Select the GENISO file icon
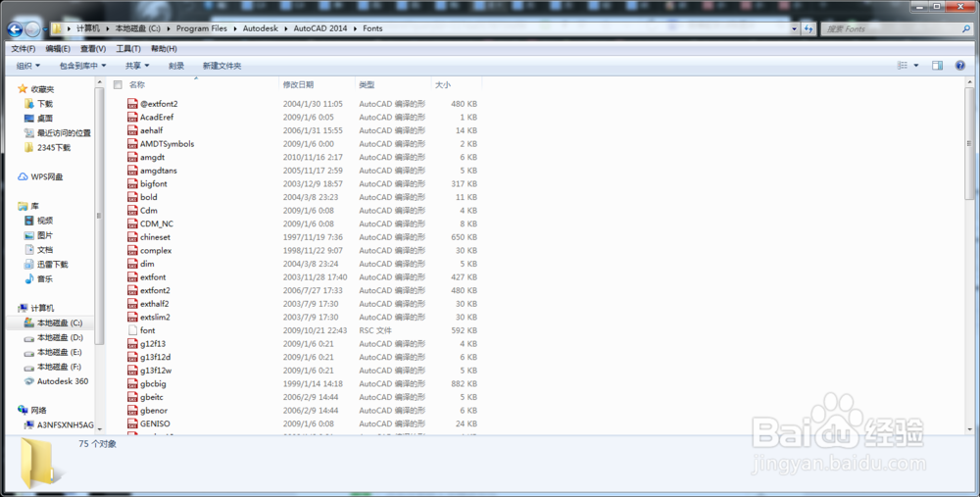 coord(132,423)
